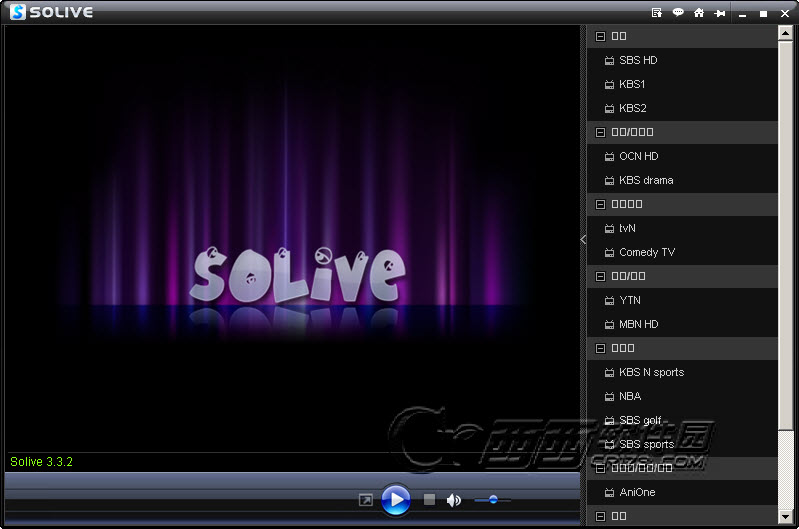799x529 pixels.
Task: Open the playlist icon in title bar
Action: click(x=657, y=13)
